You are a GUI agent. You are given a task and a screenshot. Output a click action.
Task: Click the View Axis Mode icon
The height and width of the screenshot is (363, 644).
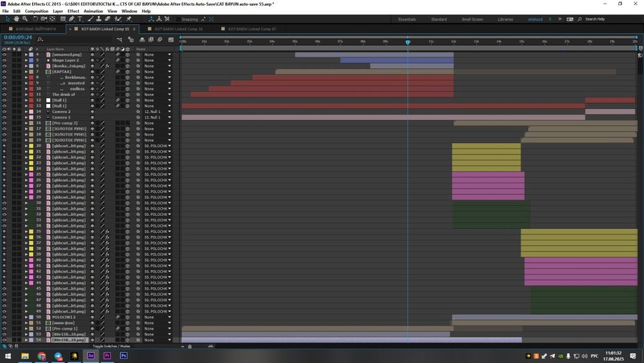167,19
